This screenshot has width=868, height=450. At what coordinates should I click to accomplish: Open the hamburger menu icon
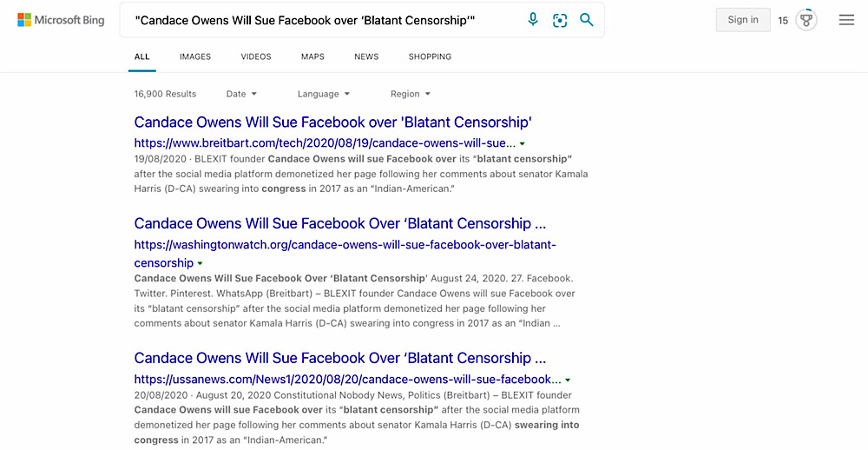[846, 21]
